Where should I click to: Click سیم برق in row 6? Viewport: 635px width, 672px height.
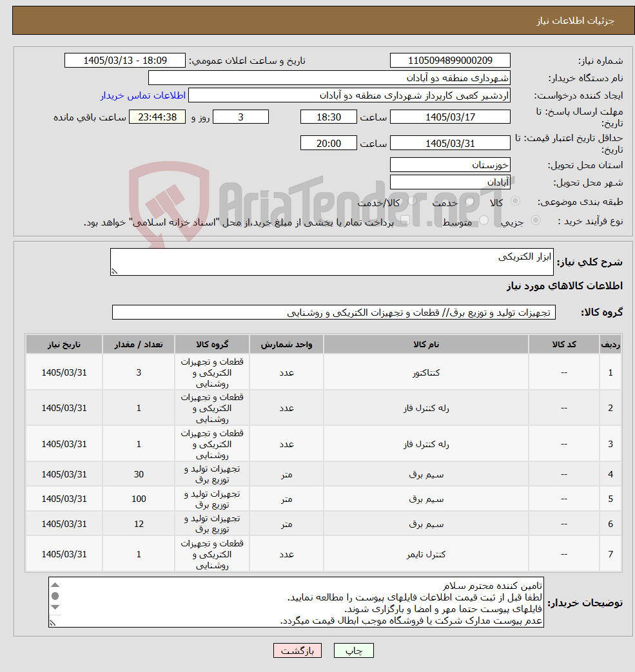click(x=425, y=524)
